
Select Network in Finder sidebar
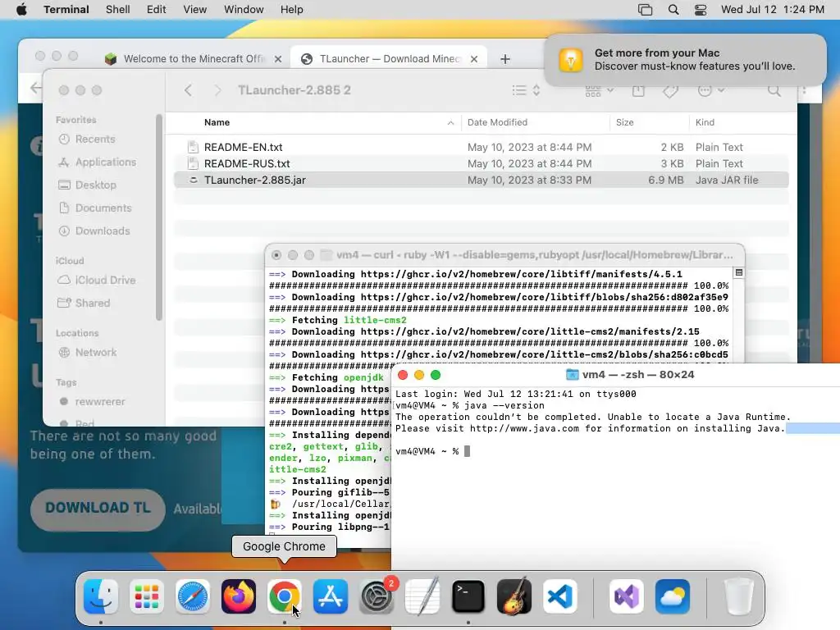point(95,353)
